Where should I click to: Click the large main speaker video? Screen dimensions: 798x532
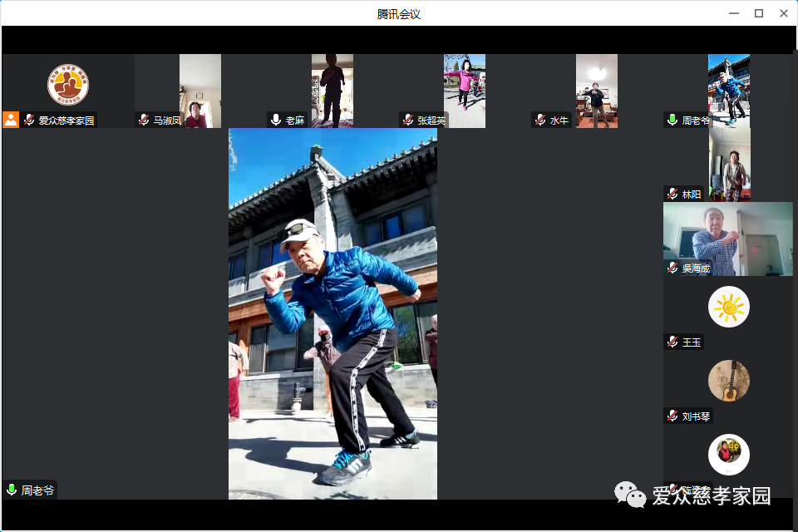point(332,313)
